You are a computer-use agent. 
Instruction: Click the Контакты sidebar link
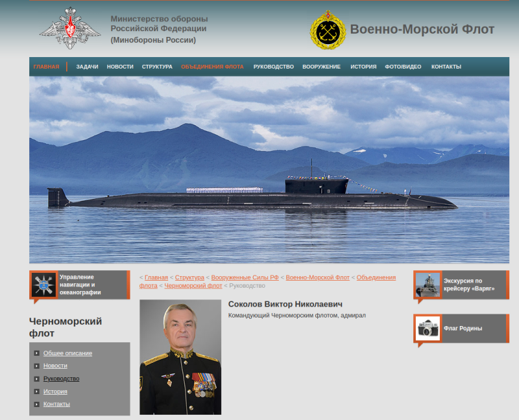(x=56, y=404)
